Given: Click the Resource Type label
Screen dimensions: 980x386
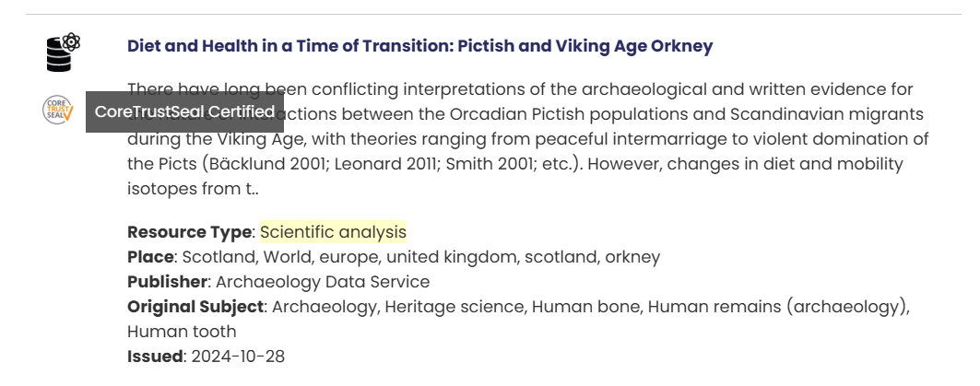Looking at the screenshot, I should (x=189, y=232).
